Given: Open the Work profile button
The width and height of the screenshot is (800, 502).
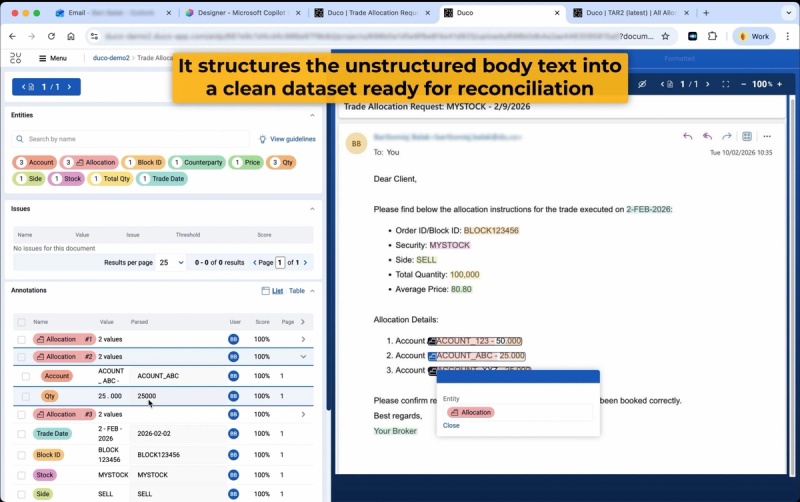Looking at the screenshot, I should click(754, 36).
